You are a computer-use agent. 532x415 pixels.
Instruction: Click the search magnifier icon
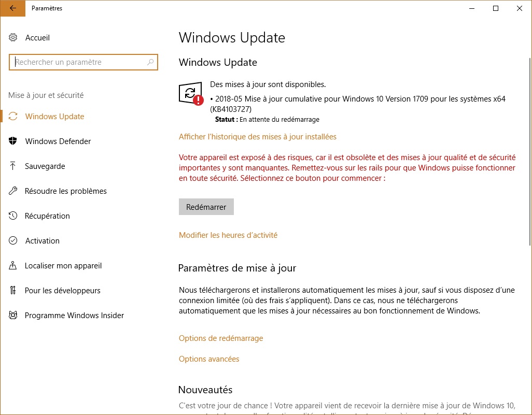pyautogui.click(x=150, y=62)
